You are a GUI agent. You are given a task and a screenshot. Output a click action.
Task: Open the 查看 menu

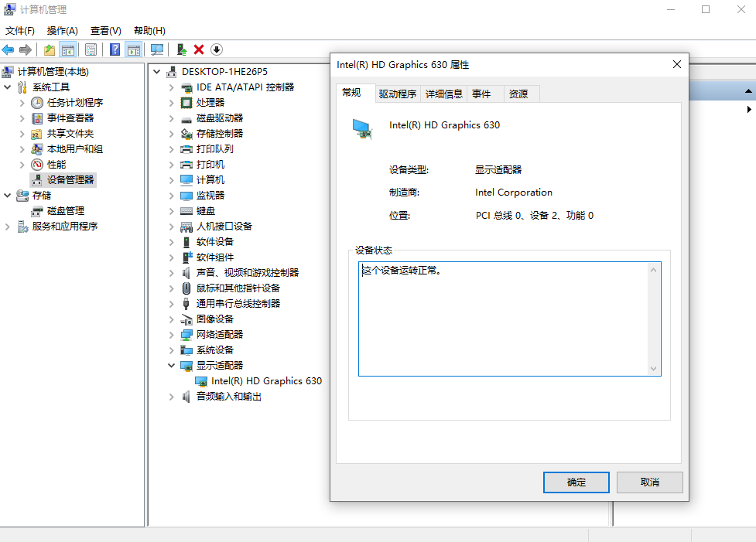(x=105, y=30)
